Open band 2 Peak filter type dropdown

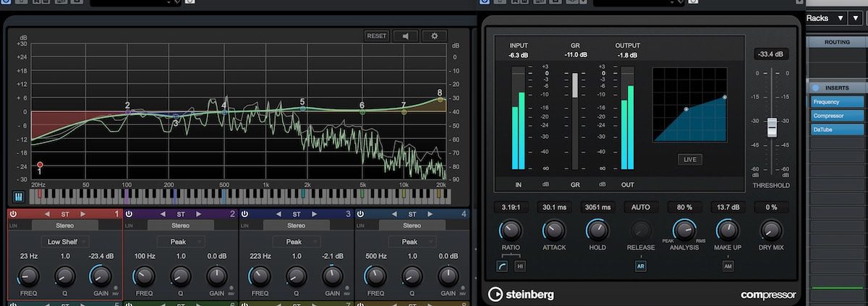pos(180,242)
